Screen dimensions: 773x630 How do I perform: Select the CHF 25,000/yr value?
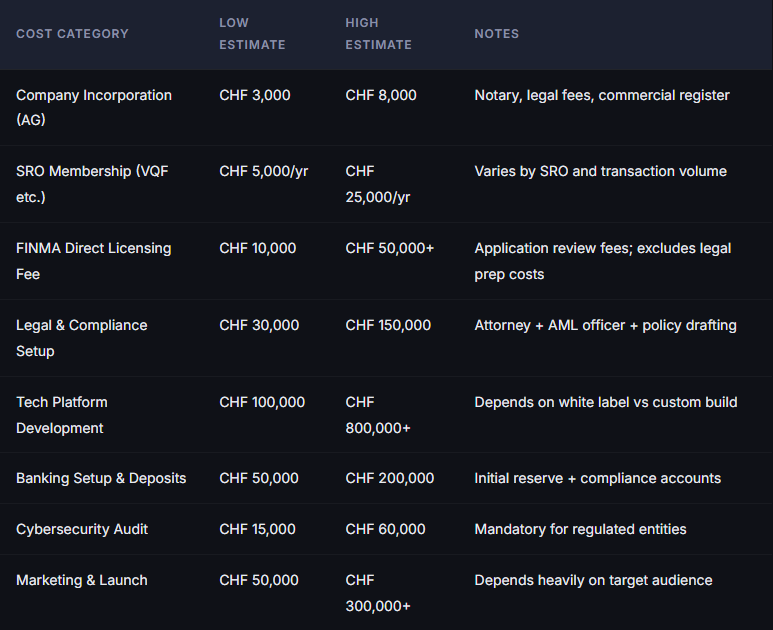point(378,184)
